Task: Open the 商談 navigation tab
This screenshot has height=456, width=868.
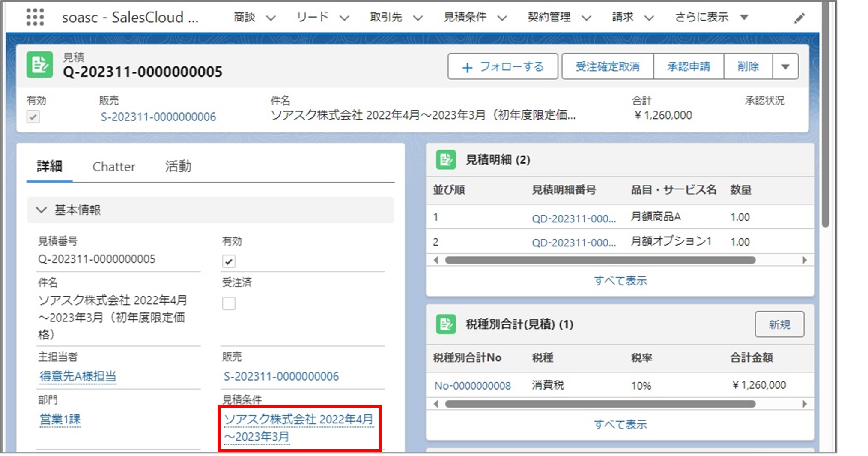Action: (x=245, y=17)
